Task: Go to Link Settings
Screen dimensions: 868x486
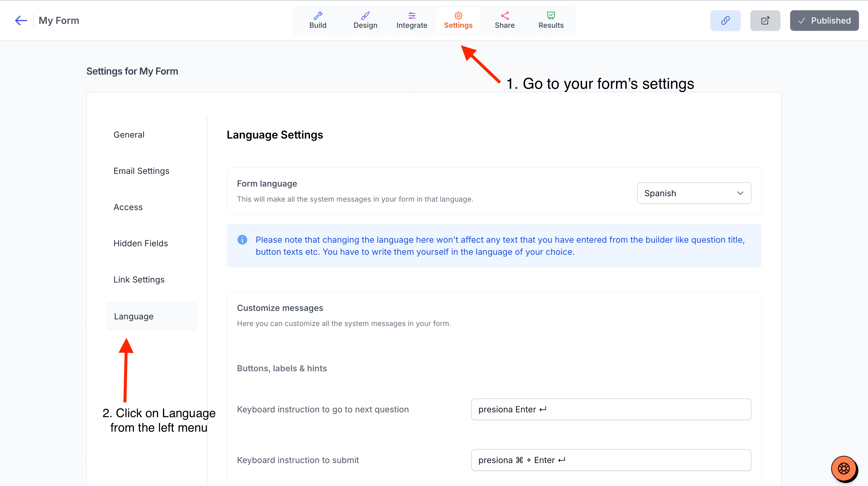Action: [x=139, y=280]
